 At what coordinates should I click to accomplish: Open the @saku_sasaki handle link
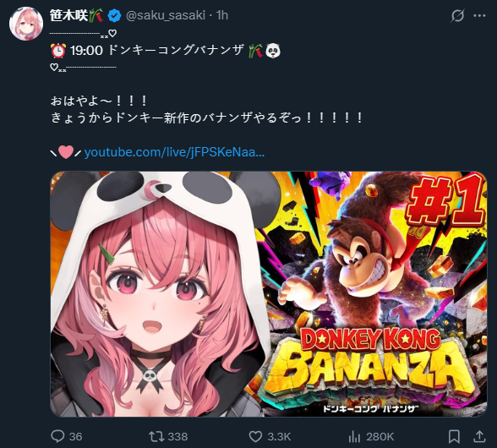click(166, 15)
